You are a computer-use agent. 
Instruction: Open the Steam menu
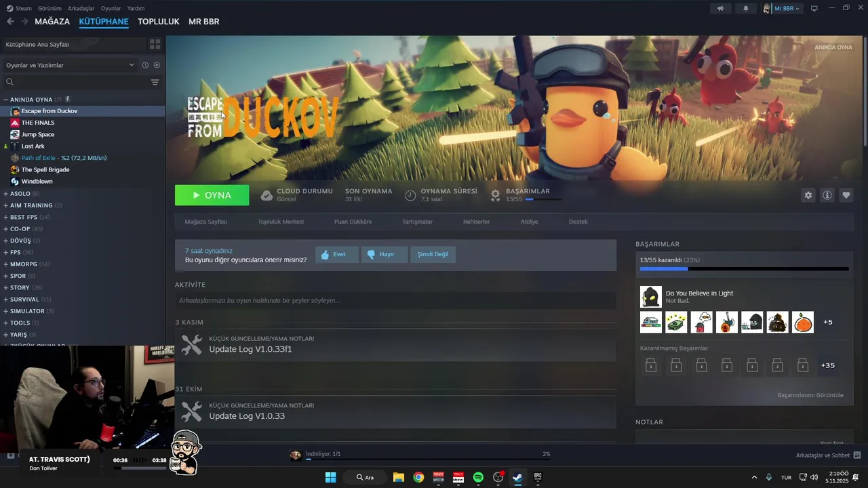24,8
